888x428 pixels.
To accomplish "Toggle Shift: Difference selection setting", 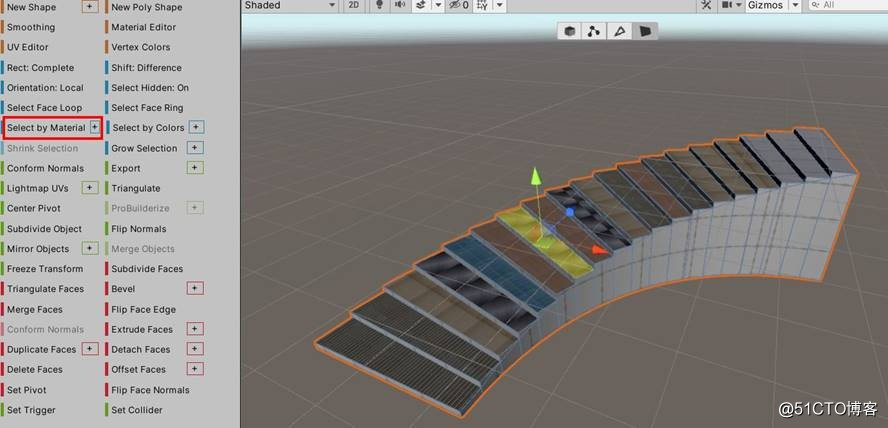I will pos(146,68).
